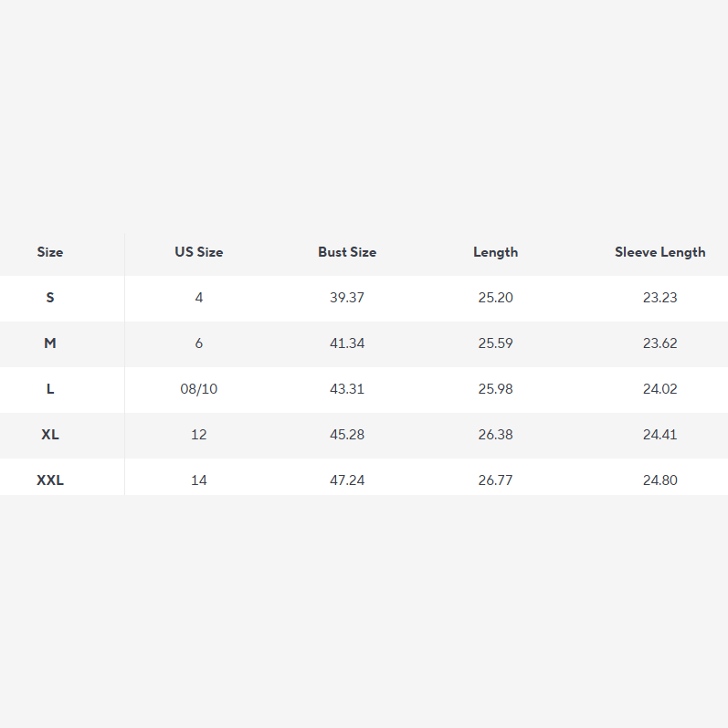
Task: Select the S size row label
Action: tap(50, 298)
